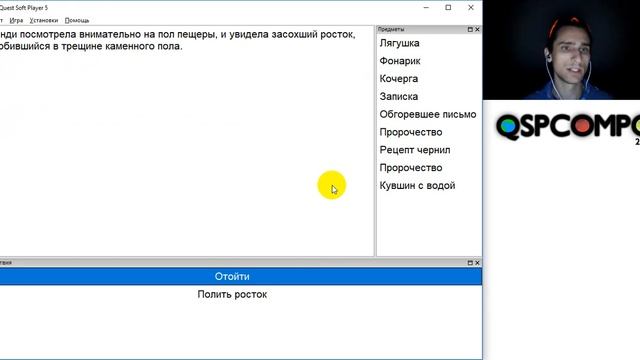
Task: Select Записка in the items list
Action: point(398,97)
